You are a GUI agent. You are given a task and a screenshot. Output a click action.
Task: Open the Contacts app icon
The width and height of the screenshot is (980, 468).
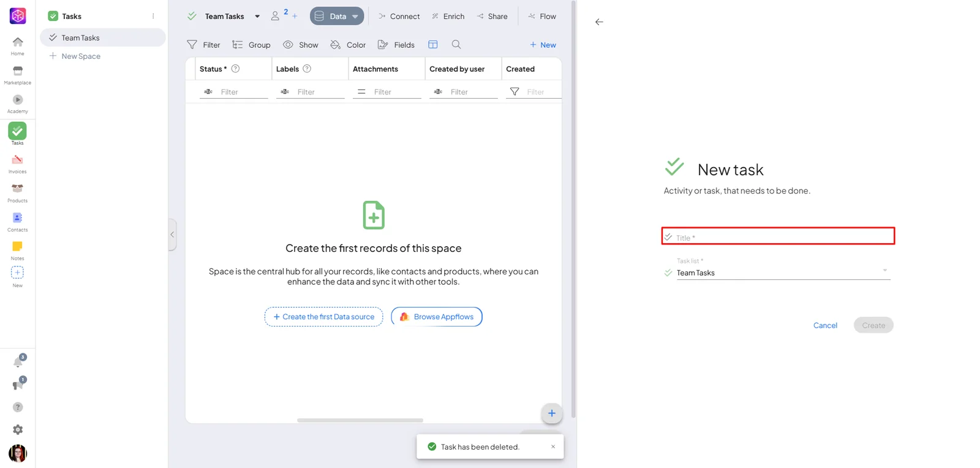(x=17, y=222)
